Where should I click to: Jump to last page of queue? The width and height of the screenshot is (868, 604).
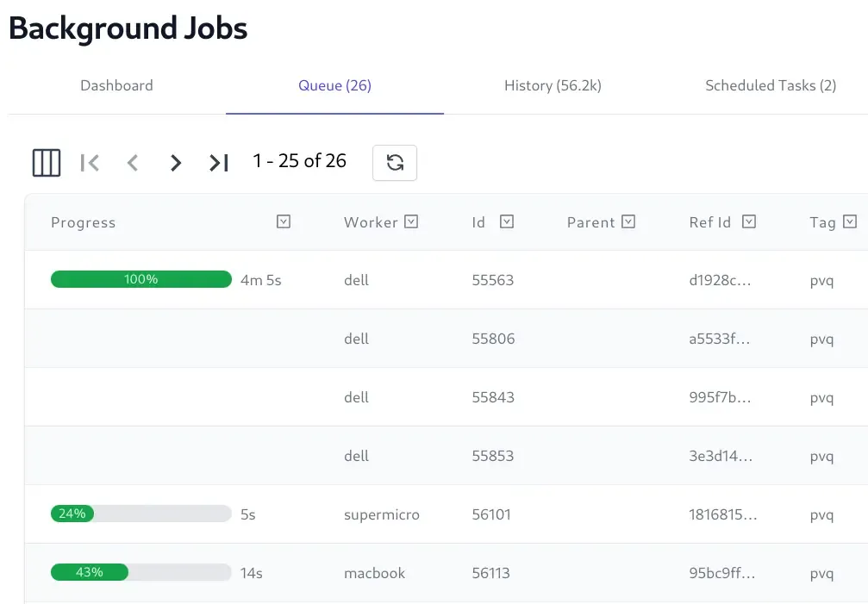point(219,163)
